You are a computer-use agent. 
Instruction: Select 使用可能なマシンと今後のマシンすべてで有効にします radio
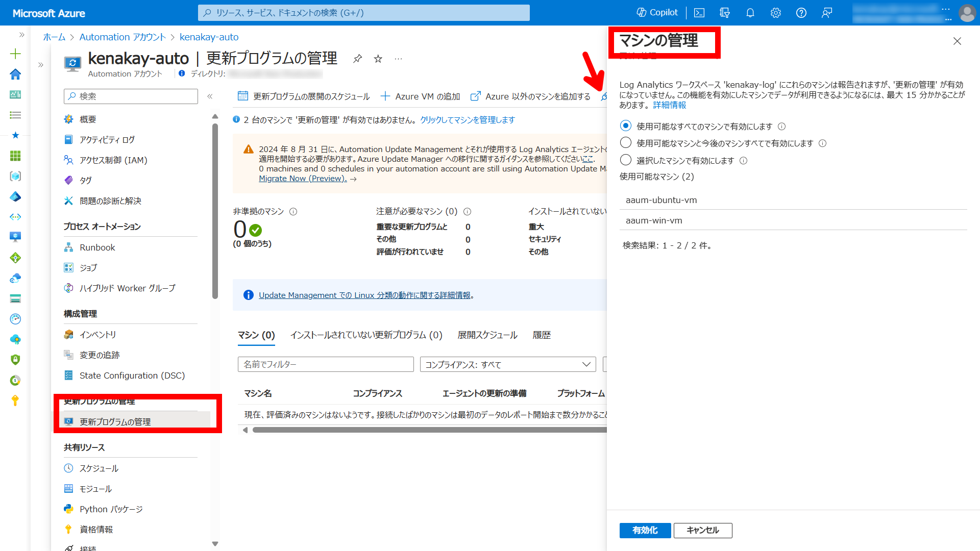pyautogui.click(x=626, y=143)
